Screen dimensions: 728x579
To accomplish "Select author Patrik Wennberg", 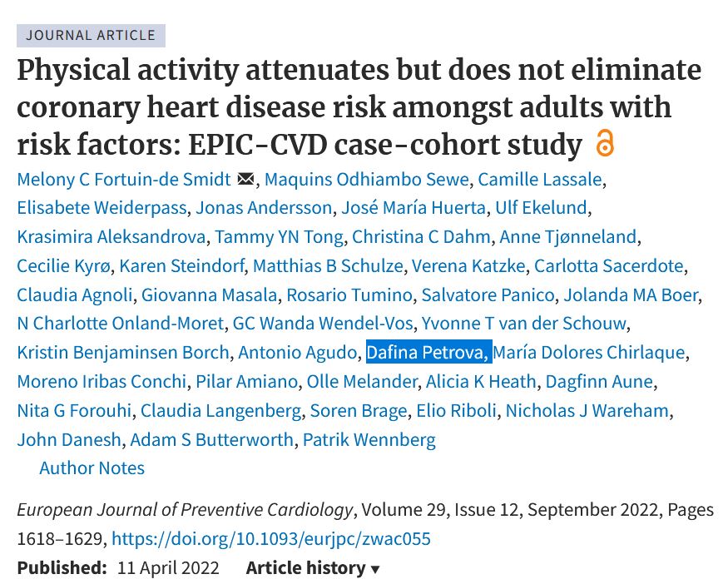I will coord(369,439).
